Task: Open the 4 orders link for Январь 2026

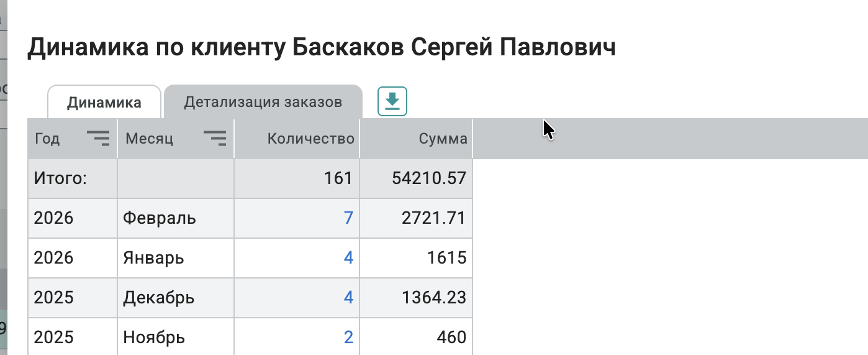Action: coord(348,257)
